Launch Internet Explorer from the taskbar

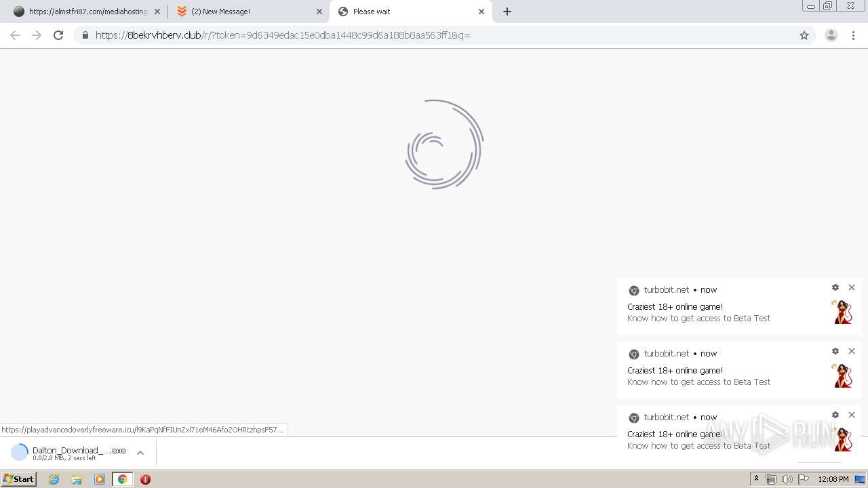click(x=54, y=479)
